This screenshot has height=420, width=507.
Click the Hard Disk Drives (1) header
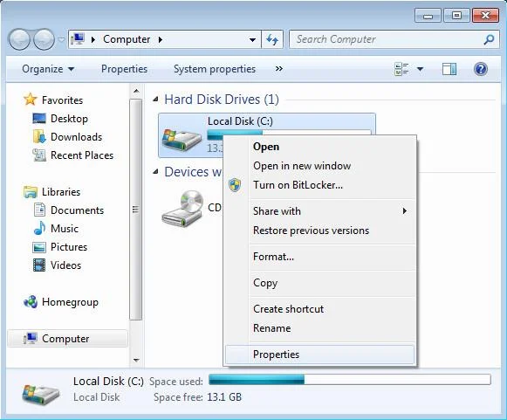coord(222,99)
